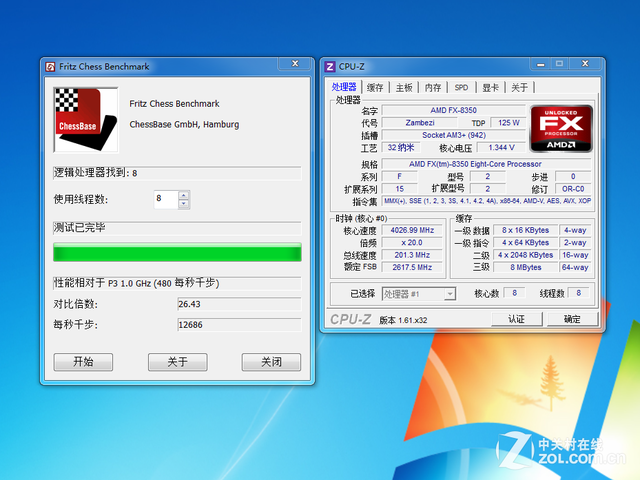Viewport: 640px width, 480px height.
Task: Click the 8 x 16 KBytes L1 data value
Action: tap(525, 230)
